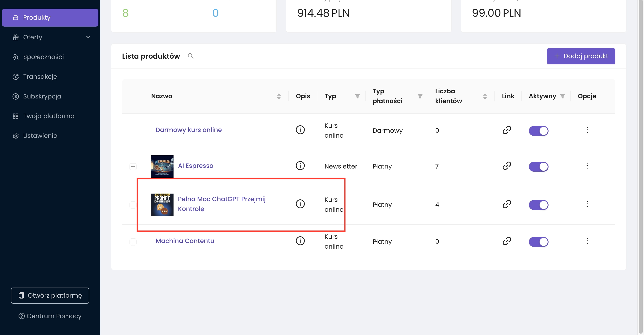Open info description for Machina Contentu
Image resolution: width=644 pixels, height=335 pixels.
[x=300, y=241]
